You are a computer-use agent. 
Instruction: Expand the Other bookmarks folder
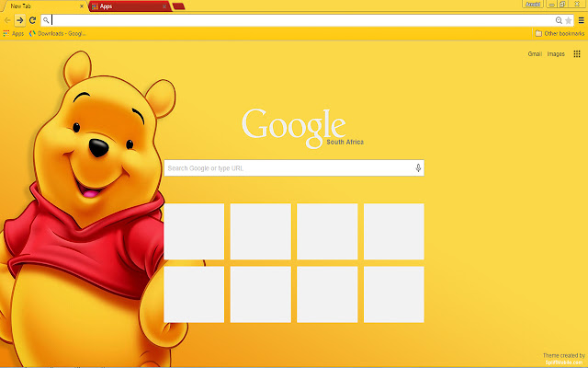(560, 33)
